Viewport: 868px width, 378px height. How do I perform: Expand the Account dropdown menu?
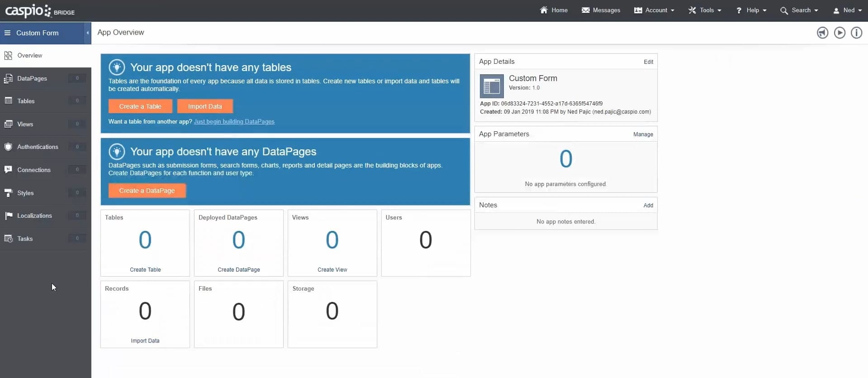click(654, 10)
